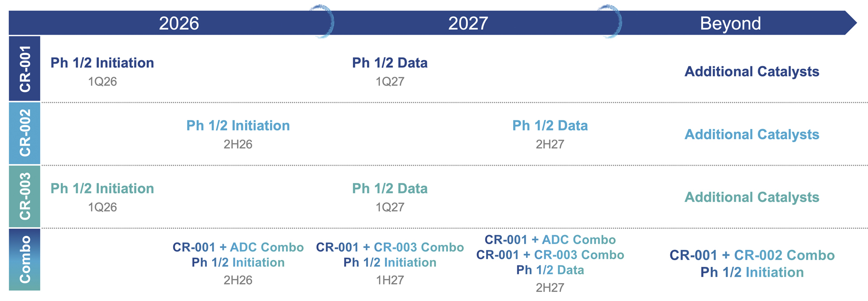Open CR-003 Additional Catalysts text
The height and width of the screenshot is (301, 868).
751,197
